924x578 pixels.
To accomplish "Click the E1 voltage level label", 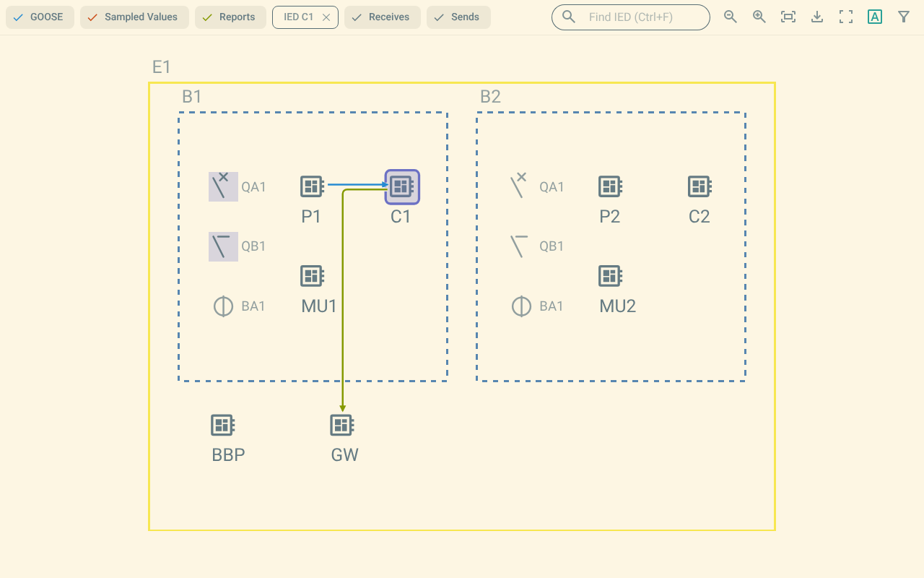I will coord(162,67).
